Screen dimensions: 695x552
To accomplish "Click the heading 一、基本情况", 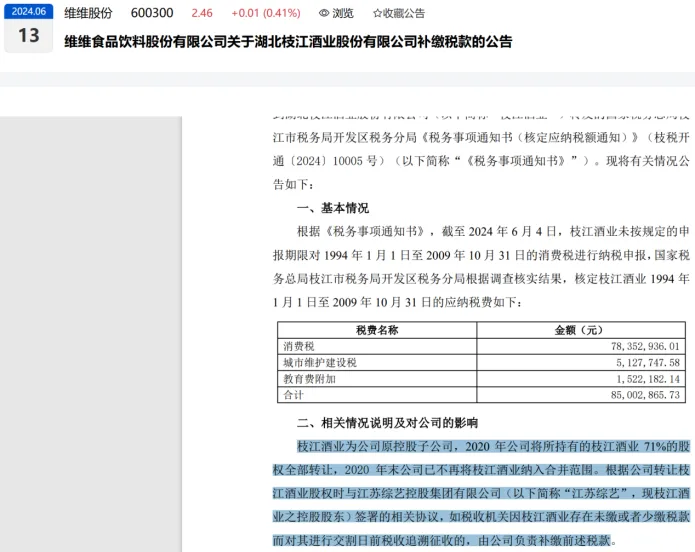I will click(332, 208).
